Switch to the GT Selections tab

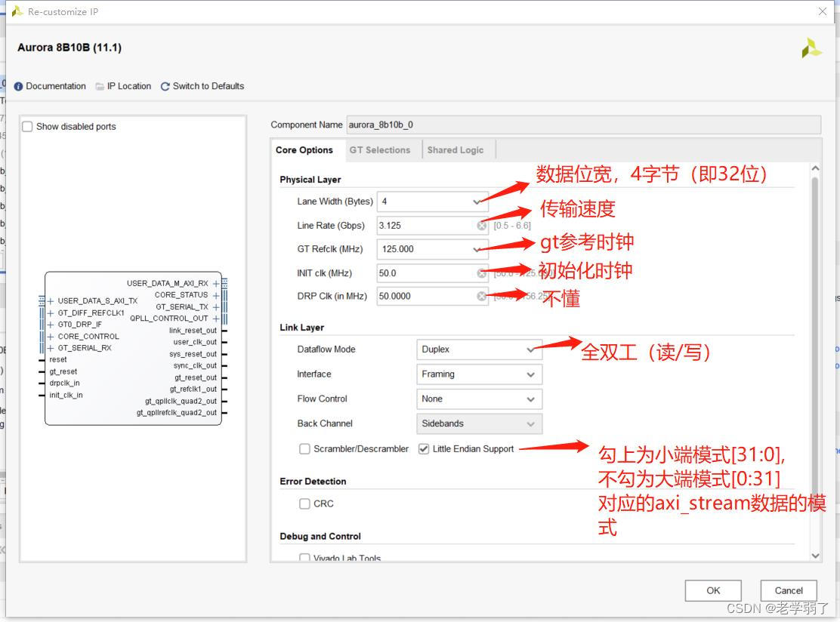(380, 150)
